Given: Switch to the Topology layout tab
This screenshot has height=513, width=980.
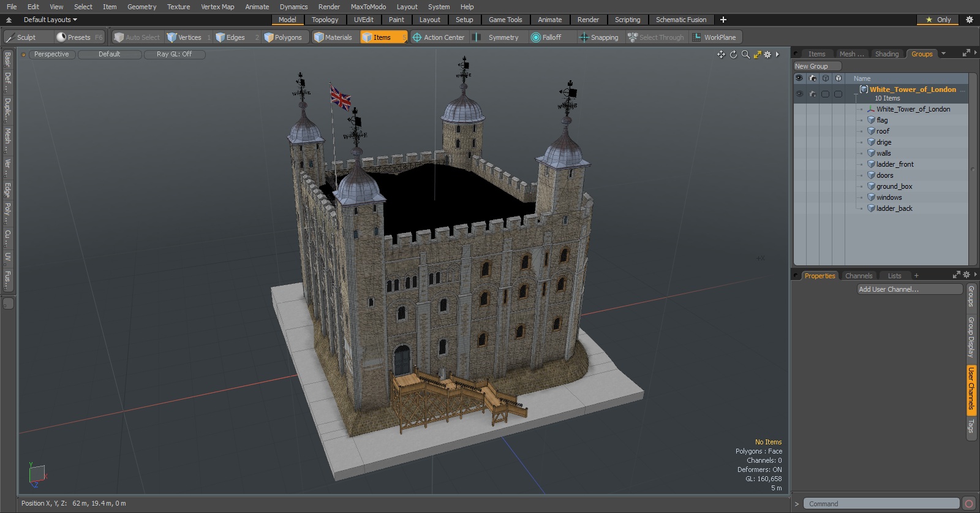Looking at the screenshot, I should (x=325, y=20).
